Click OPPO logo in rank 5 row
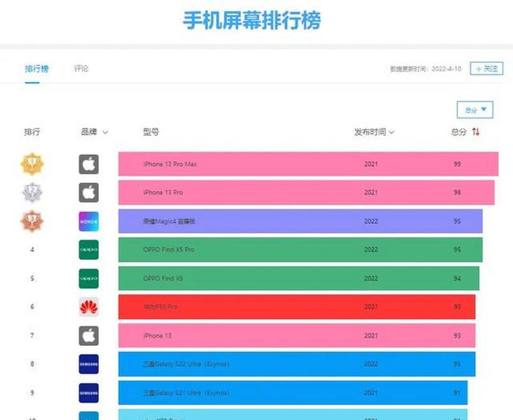The image size is (513, 420). (x=88, y=278)
